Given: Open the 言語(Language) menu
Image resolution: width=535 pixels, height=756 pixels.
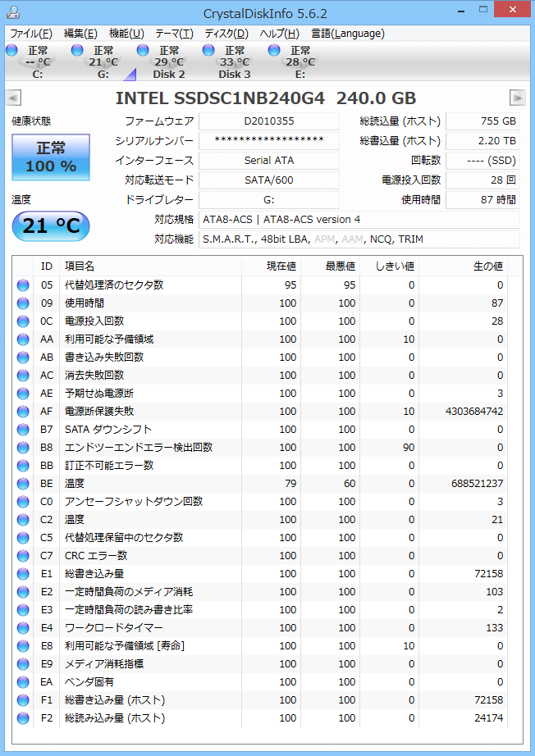Looking at the screenshot, I should 348,34.
